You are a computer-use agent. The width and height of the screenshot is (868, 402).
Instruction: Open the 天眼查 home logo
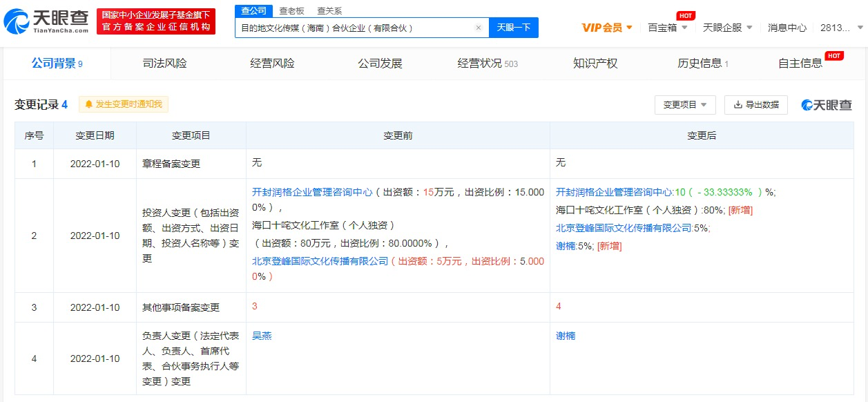(x=46, y=21)
